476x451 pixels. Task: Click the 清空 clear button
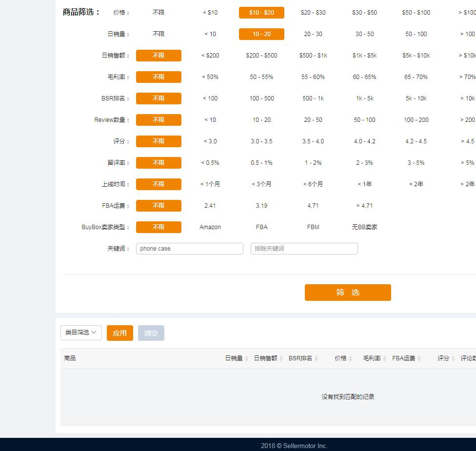(x=151, y=333)
